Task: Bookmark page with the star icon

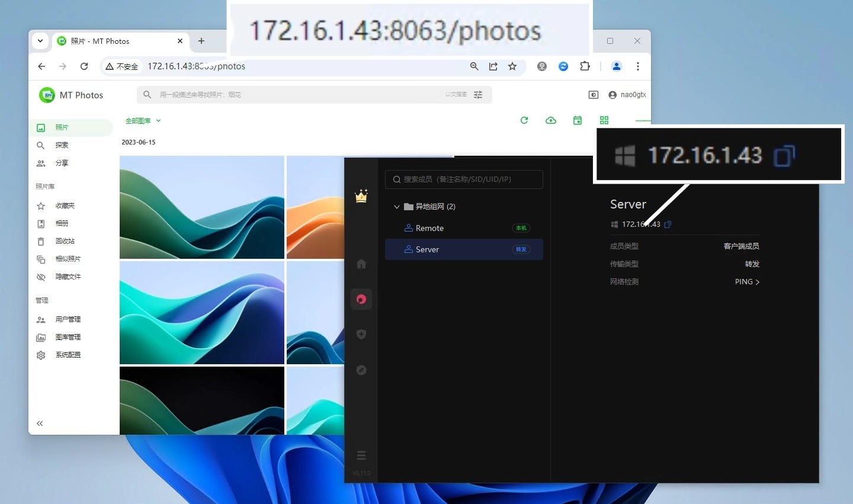Action: [512, 66]
